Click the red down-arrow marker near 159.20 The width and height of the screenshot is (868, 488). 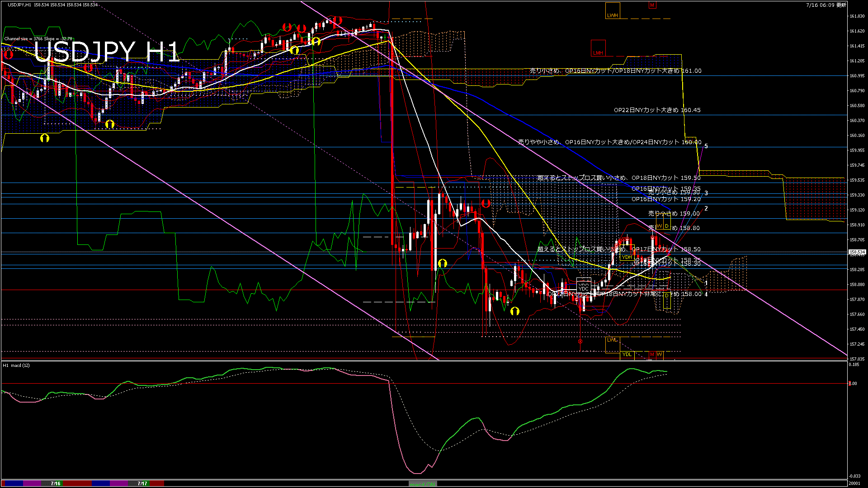click(486, 203)
